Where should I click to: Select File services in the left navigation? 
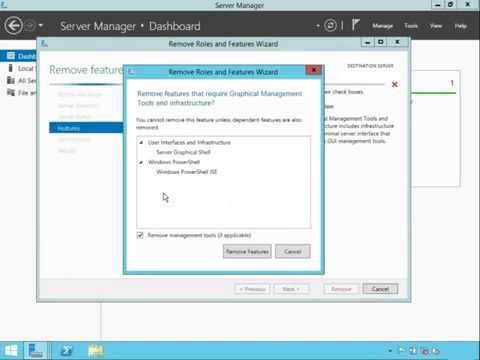[x=18, y=93]
